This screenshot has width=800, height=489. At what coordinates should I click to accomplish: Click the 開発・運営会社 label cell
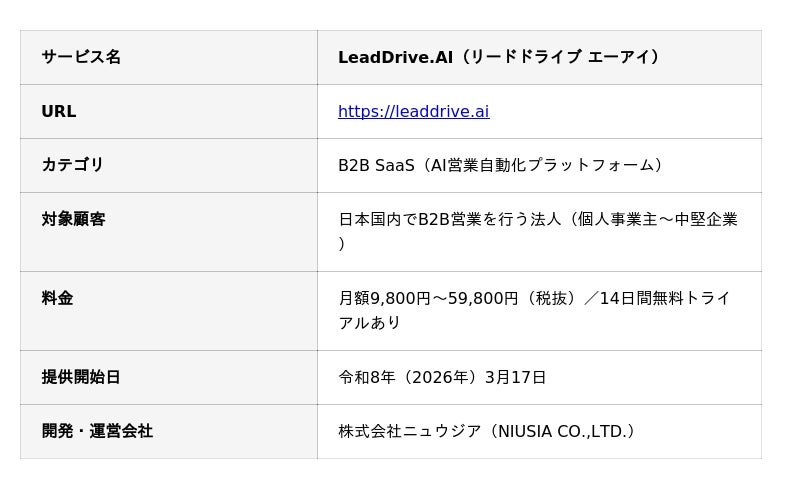[x=97, y=431]
